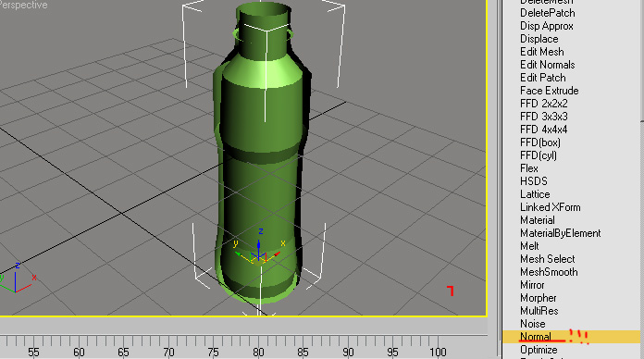This screenshot has width=644, height=359.
Task: Choose the FFD(box) modifier
Action: [540, 142]
